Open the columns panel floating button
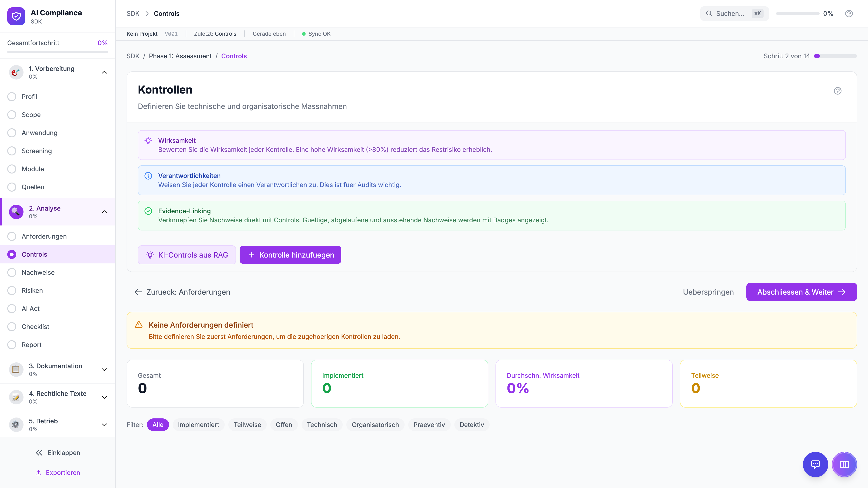This screenshot has height=488, width=868. click(844, 465)
